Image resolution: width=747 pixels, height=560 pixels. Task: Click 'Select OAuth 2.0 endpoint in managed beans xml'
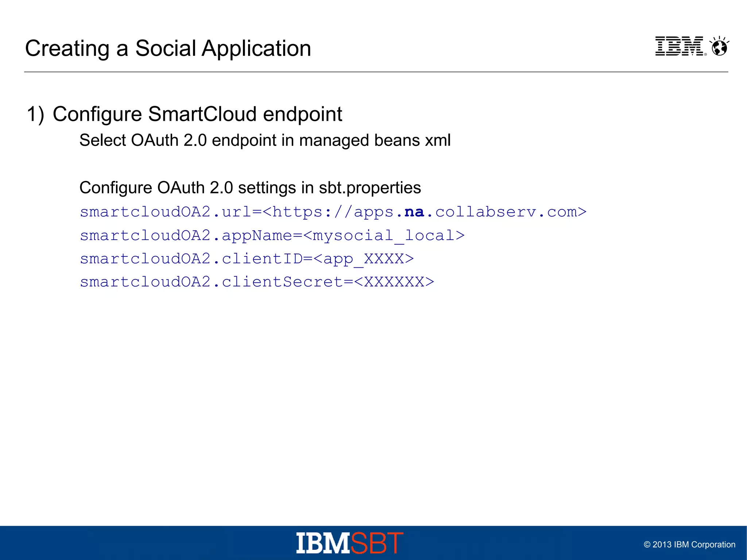[x=265, y=140]
